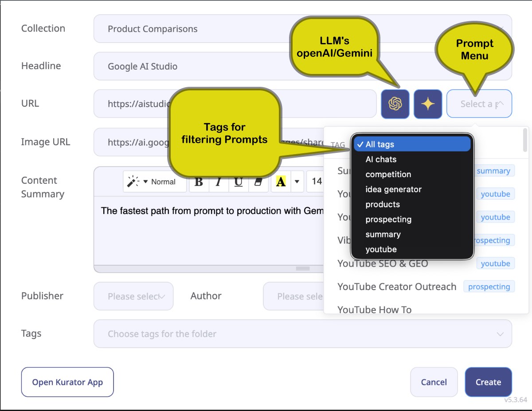Click the Create button
532x411 pixels.
[x=489, y=382]
